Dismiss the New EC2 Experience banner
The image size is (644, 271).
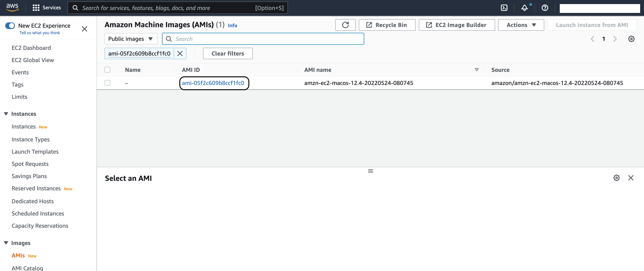(84, 29)
